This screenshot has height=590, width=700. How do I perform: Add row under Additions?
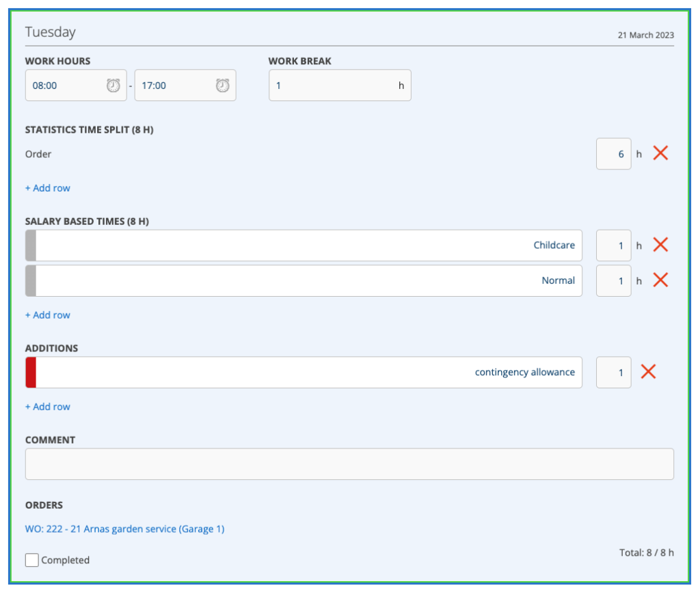48,406
